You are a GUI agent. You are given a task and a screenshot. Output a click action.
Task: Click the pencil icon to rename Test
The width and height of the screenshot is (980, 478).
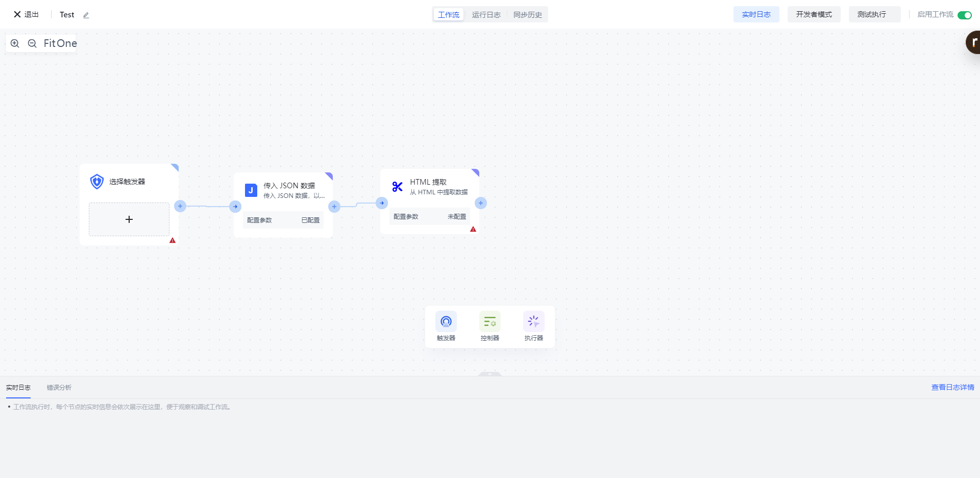pyautogui.click(x=86, y=15)
